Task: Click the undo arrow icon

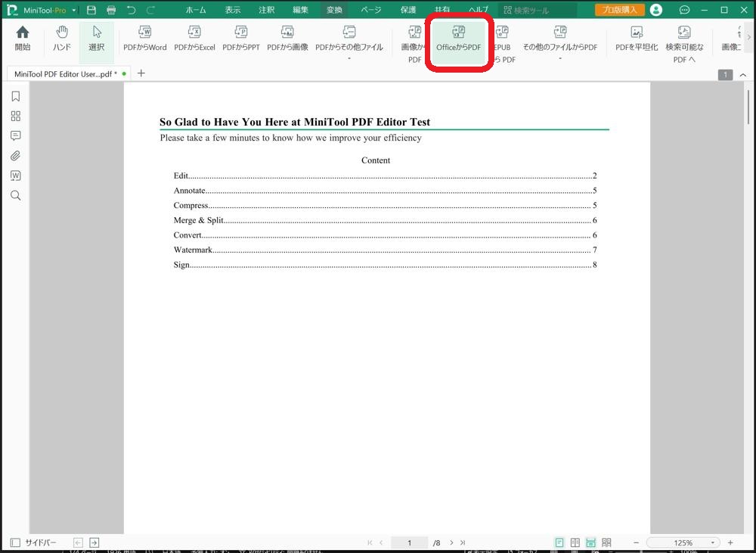Action: click(131, 10)
